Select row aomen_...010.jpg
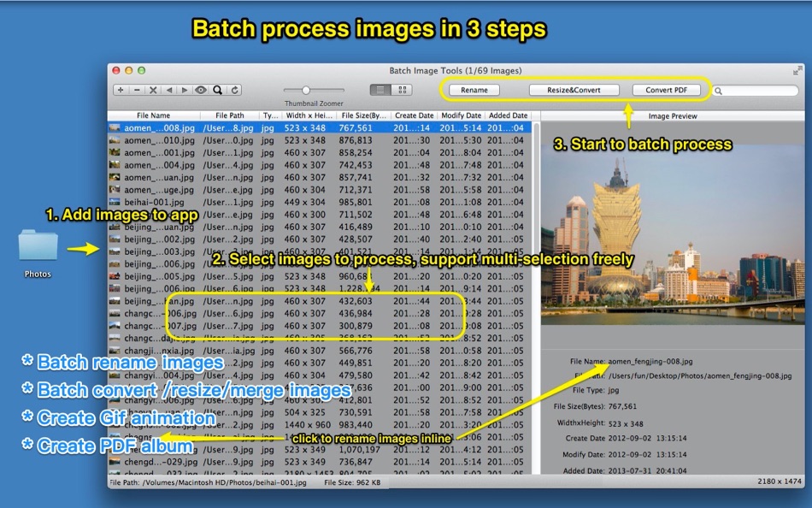 click(x=320, y=140)
